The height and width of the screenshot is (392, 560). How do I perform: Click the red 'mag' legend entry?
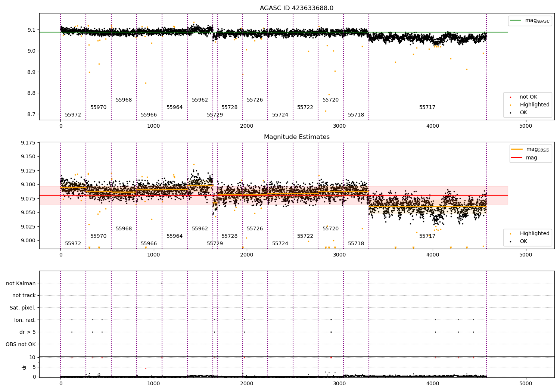(x=524, y=158)
